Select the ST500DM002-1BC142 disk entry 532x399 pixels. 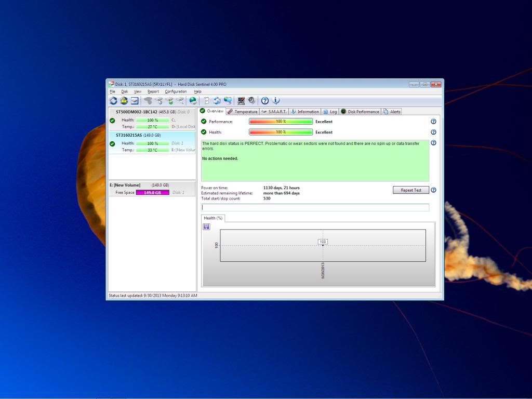pos(152,112)
